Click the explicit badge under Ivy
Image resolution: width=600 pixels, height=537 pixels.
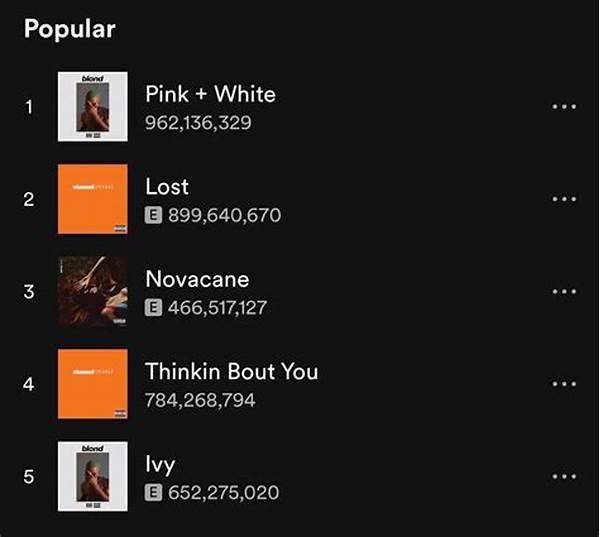coord(153,492)
